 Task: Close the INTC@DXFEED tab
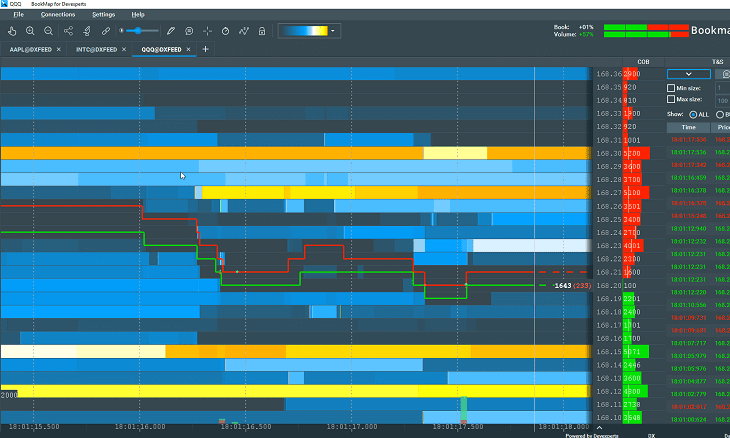pyautogui.click(x=124, y=49)
